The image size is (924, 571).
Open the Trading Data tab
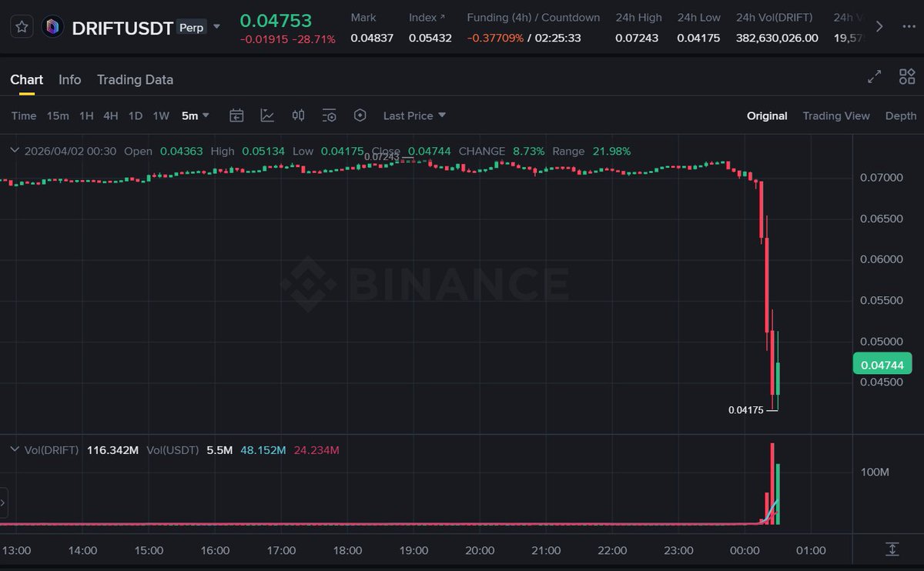point(135,79)
